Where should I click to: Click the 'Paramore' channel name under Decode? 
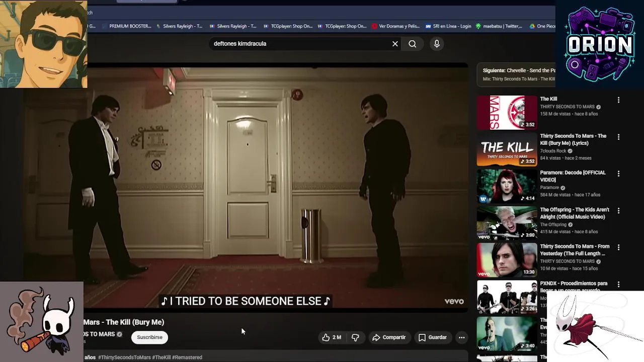(x=549, y=188)
